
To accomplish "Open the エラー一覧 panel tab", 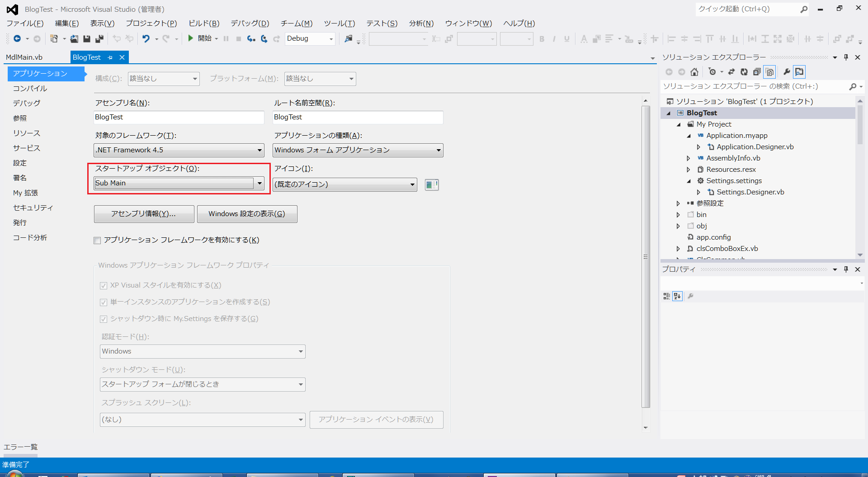I will tap(21, 447).
